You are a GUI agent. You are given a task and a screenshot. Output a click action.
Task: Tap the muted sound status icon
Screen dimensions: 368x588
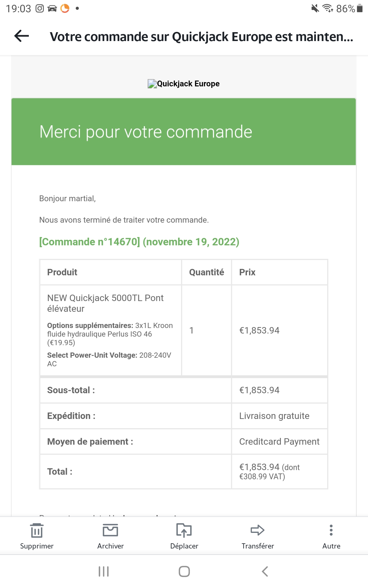[x=315, y=8]
